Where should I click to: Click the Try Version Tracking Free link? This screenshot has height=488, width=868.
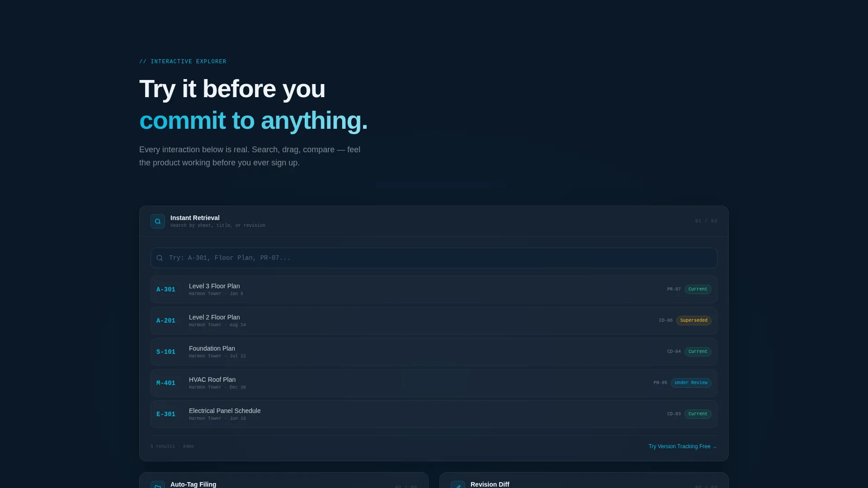coord(683,446)
